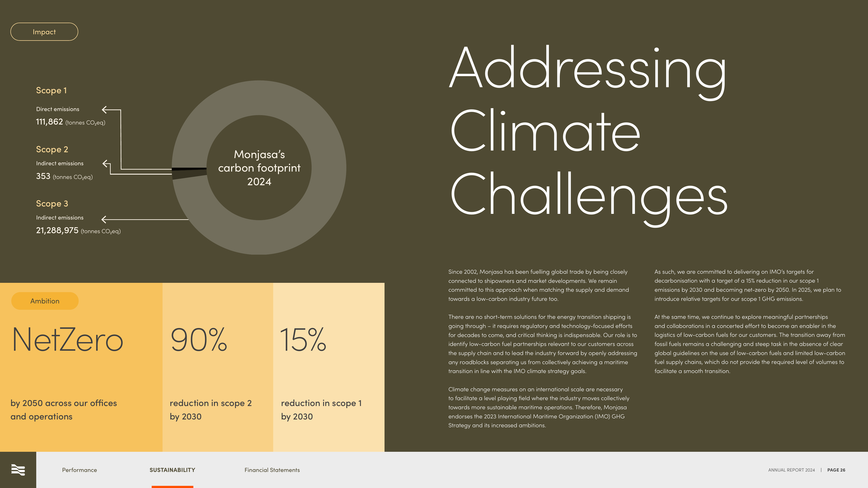Click the donut chart center label
The image size is (868, 488).
259,168
